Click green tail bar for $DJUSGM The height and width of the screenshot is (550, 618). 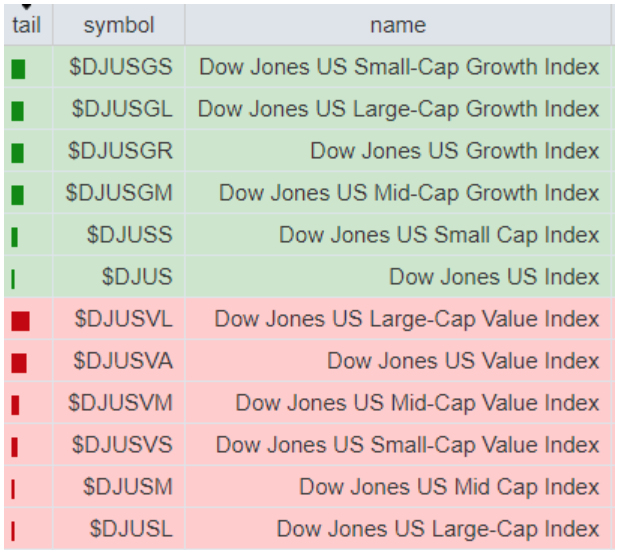tap(17, 195)
